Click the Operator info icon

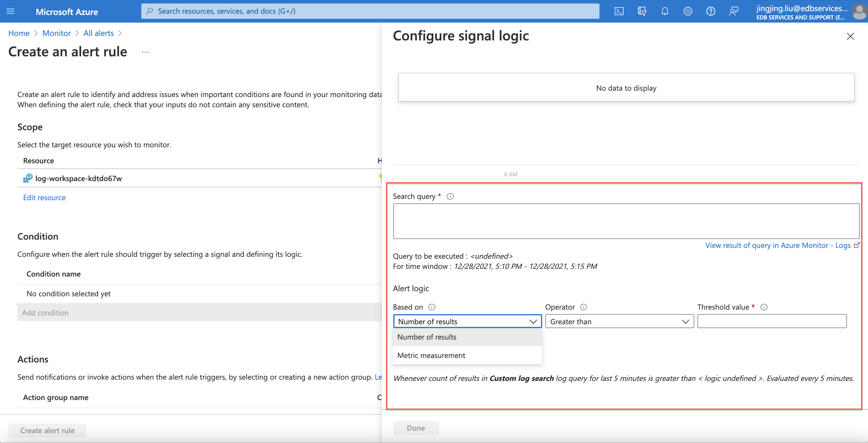coord(584,307)
